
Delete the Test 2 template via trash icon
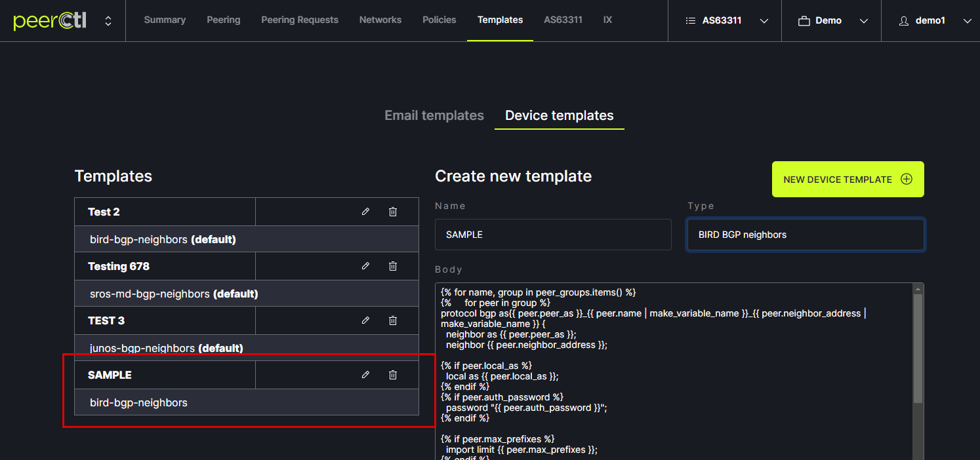393,212
